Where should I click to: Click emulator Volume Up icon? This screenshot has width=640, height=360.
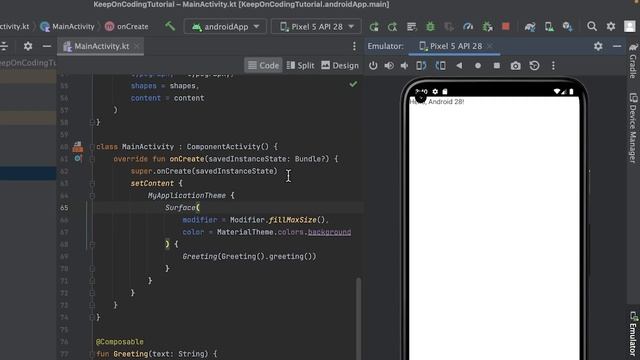point(389,66)
